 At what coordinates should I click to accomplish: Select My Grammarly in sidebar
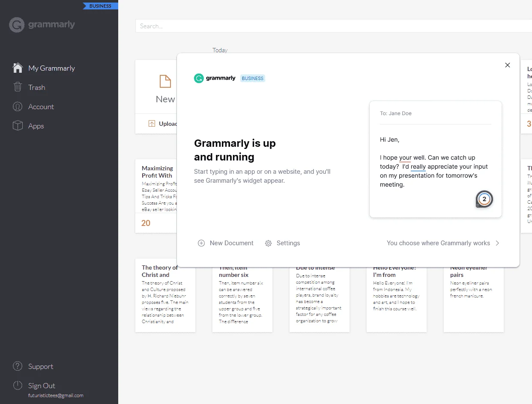(x=51, y=68)
